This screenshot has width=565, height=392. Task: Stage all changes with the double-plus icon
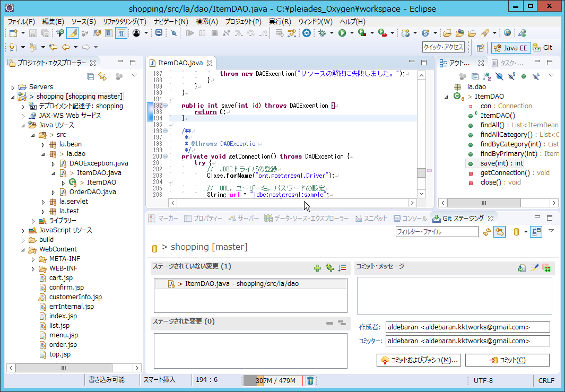point(329,268)
